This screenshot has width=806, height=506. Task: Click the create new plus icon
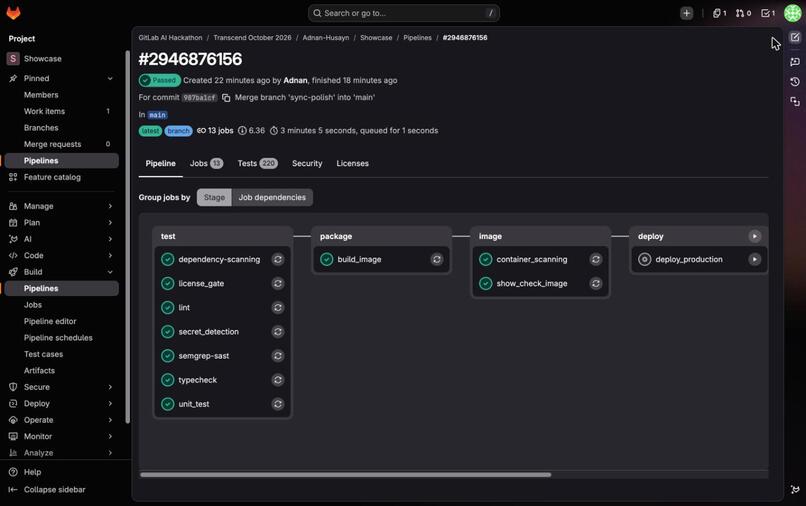[x=686, y=13]
